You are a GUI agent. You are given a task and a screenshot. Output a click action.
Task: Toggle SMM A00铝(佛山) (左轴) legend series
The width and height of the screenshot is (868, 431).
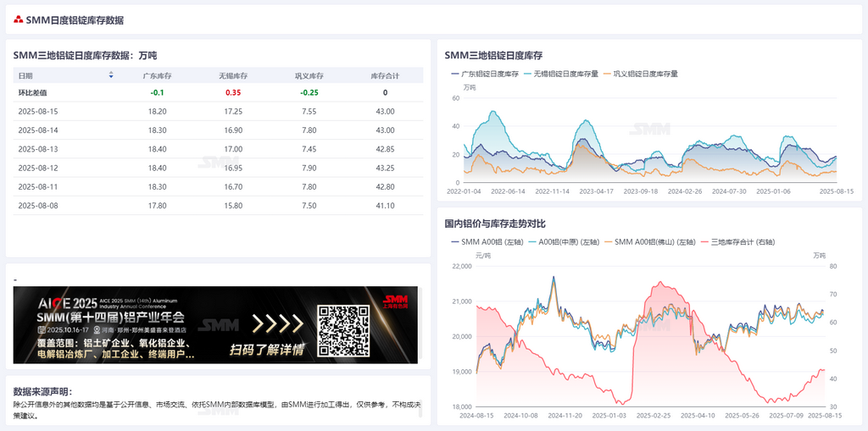[x=649, y=242]
